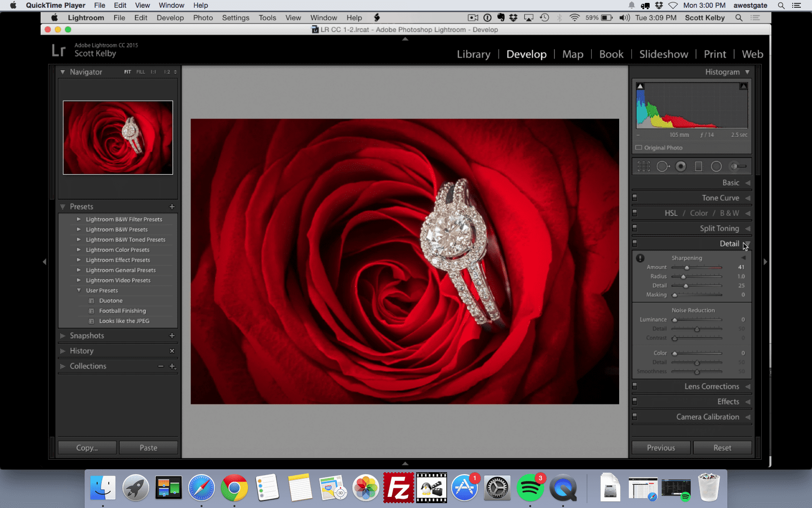Toggle the shadow clipping indicator
The image size is (812, 508).
(640, 85)
